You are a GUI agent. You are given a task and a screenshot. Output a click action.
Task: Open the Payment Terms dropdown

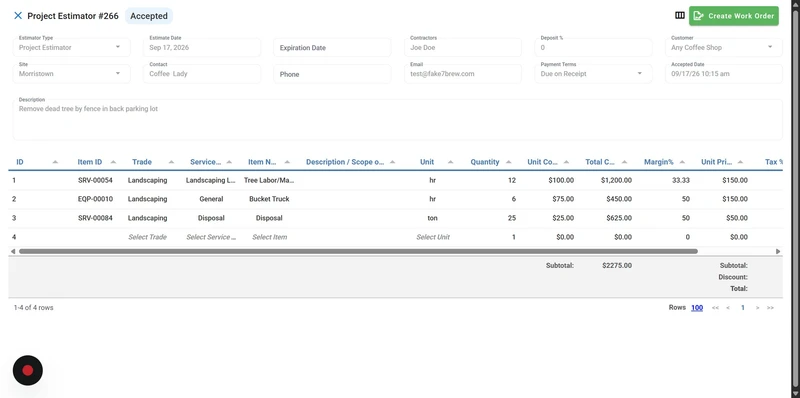pyautogui.click(x=593, y=74)
